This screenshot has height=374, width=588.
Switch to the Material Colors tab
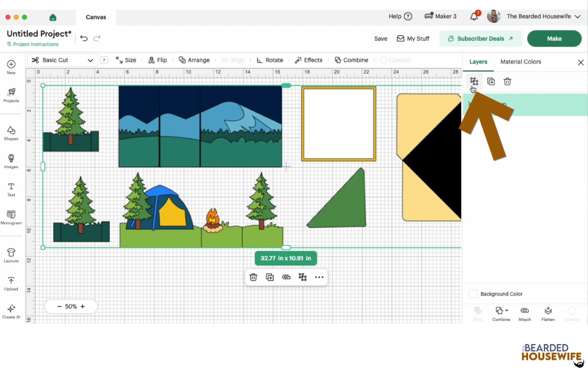point(521,62)
